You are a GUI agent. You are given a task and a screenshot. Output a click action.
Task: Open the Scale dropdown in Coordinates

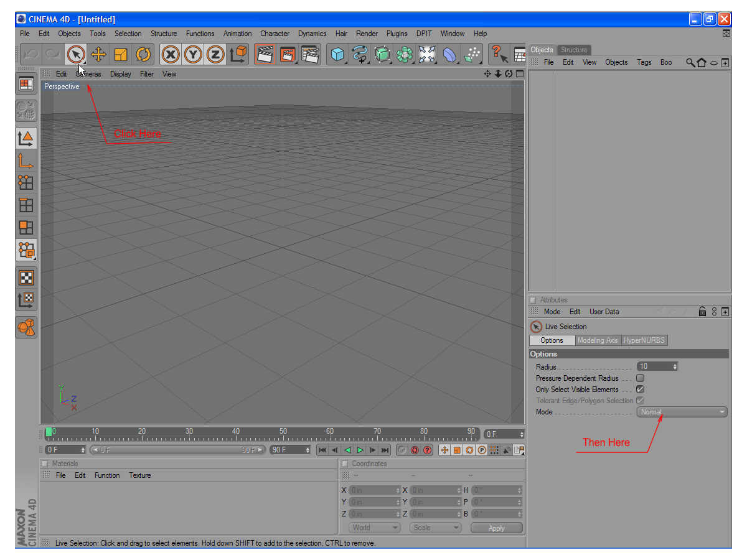point(435,528)
